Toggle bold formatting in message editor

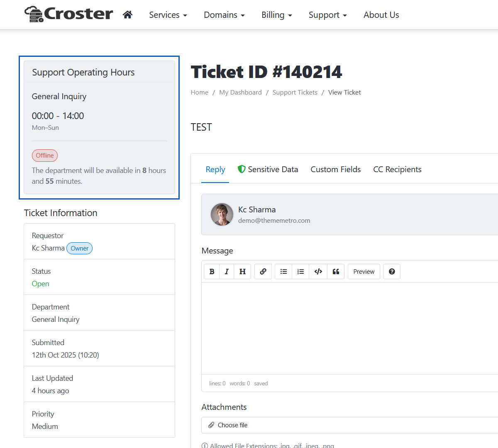tap(212, 272)
